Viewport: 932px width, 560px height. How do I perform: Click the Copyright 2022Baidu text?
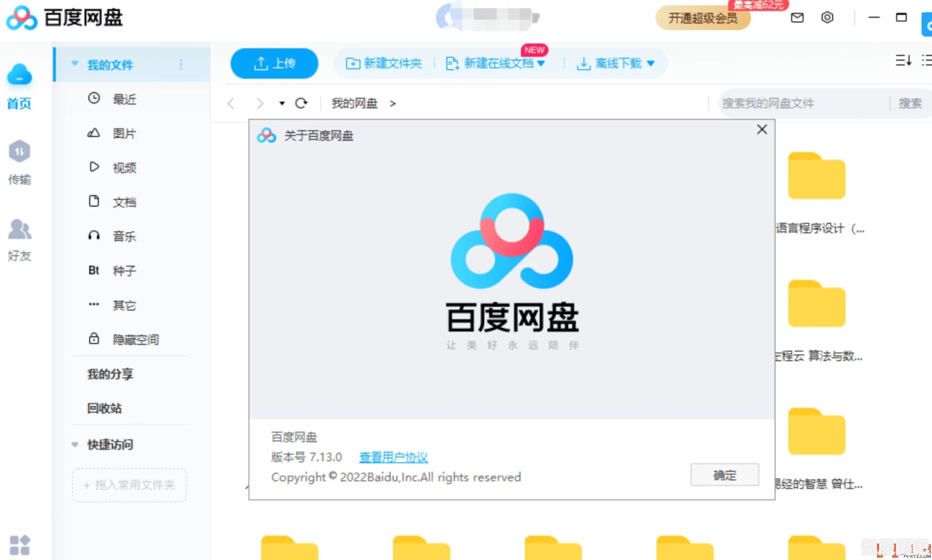pos(396,477)
